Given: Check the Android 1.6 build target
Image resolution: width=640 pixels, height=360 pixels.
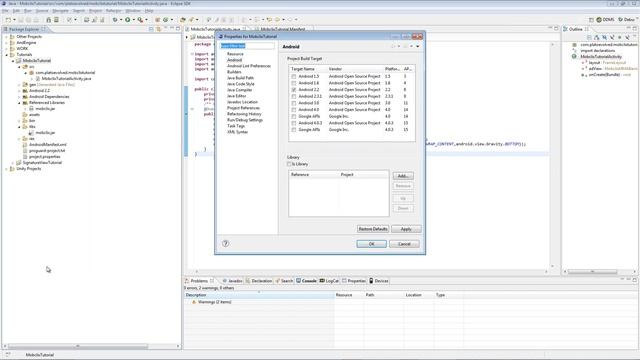Looking at the screenshot, I should 294,83.
